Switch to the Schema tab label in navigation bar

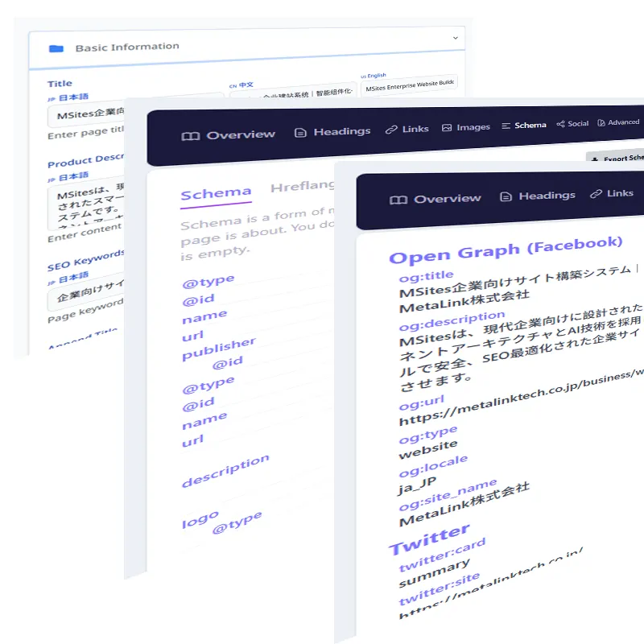[530, 125]
